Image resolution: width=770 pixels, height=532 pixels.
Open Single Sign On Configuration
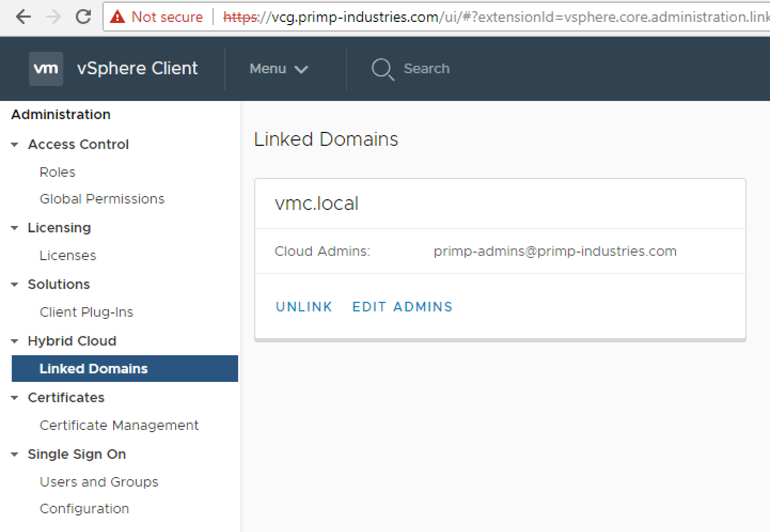point(84,508)
